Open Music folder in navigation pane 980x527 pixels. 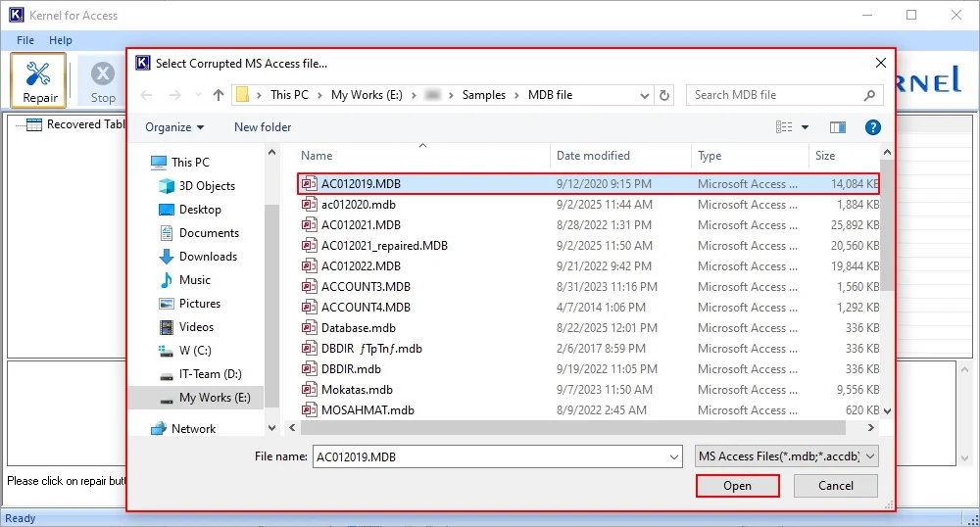pyautogui.click(x=185, y=280)
